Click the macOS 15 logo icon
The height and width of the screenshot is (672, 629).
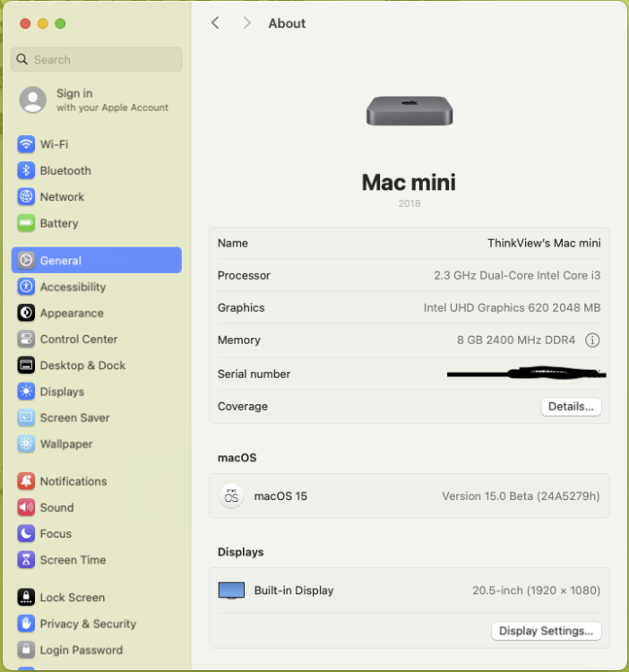click(231, 496)
